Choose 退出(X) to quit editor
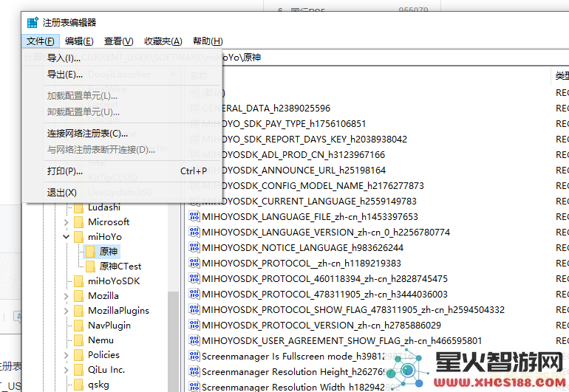This screenshot has height=392, width=569. [122, 193]
